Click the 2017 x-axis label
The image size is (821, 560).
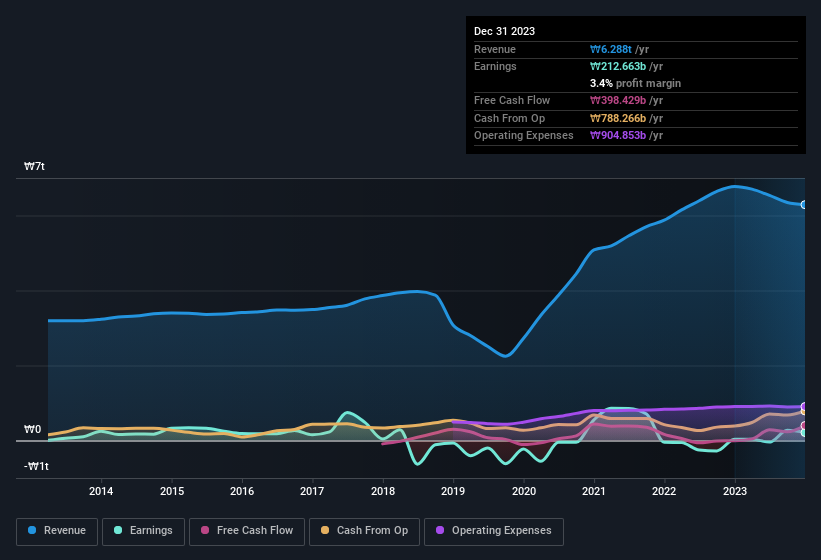coord(312,491)
